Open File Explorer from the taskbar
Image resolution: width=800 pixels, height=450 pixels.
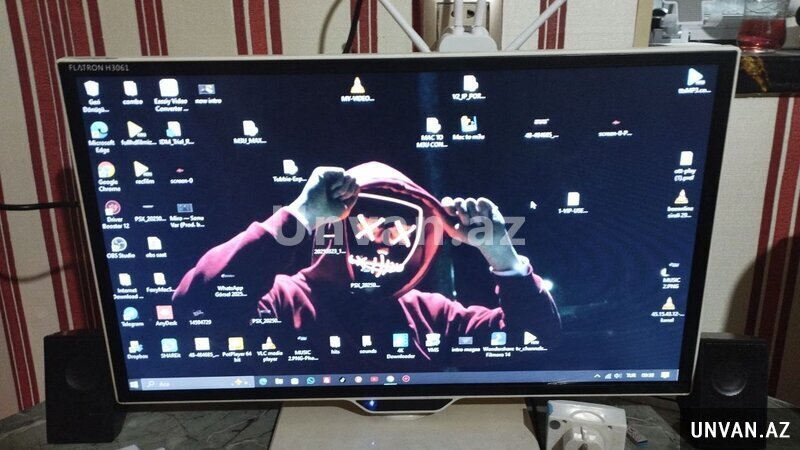point(279,381)
